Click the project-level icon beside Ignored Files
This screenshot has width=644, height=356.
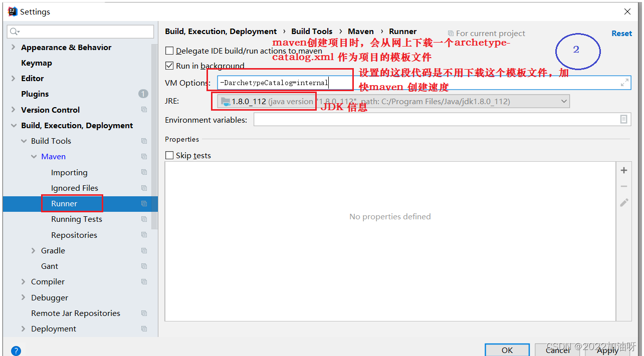click(144, 188)
